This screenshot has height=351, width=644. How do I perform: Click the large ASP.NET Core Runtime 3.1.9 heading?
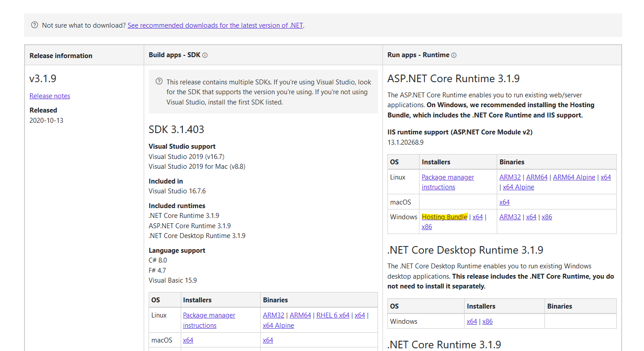(453, 79)
